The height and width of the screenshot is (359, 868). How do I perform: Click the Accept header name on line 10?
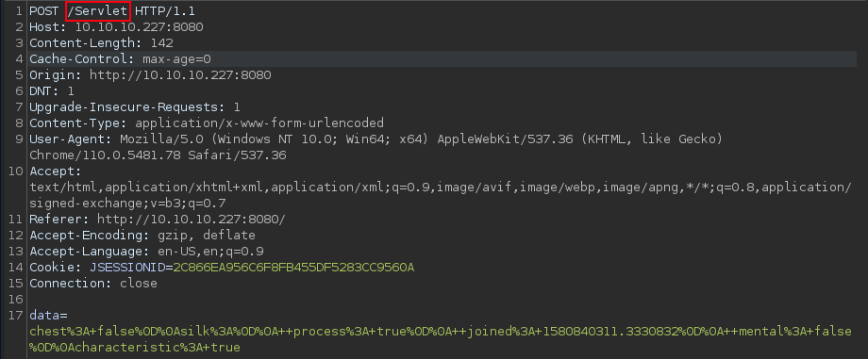click(56, 171)
